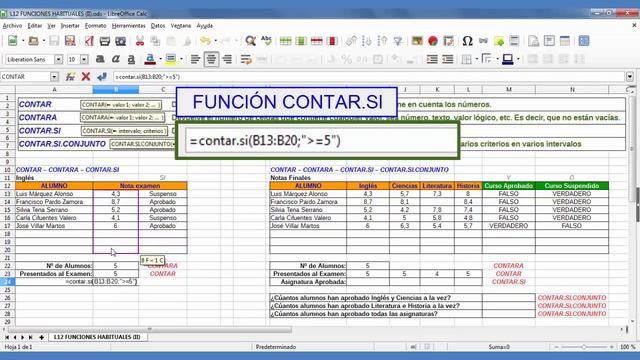Cancel formula with red X icon

click(x=86, y=77)
